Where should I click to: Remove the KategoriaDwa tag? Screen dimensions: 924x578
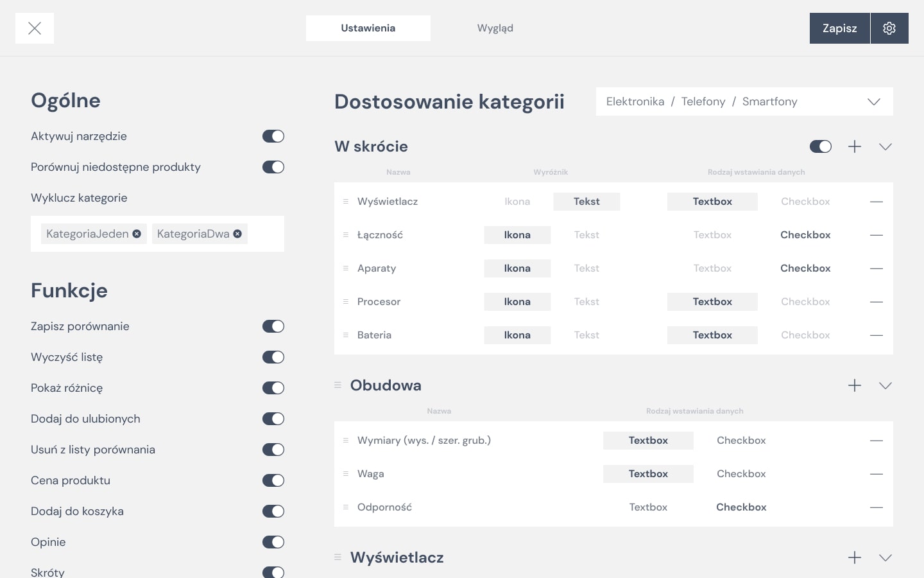[x=237, y=234]
